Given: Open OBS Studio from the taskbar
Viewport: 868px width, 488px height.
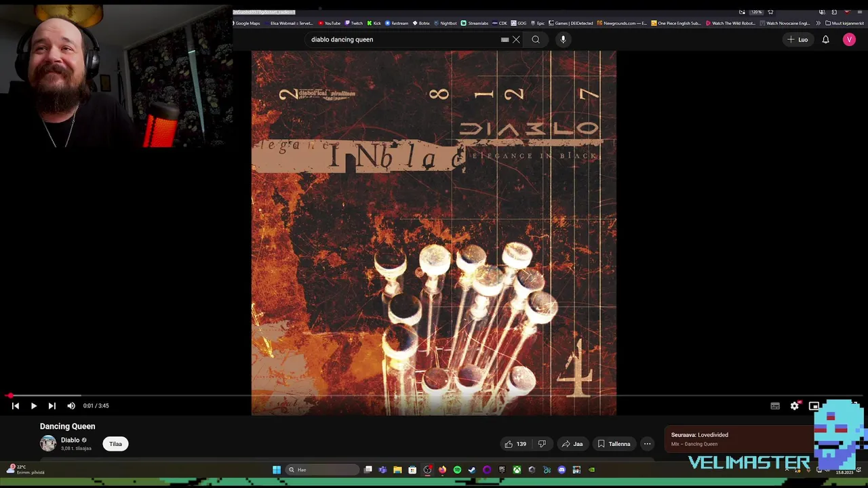Looking at the screenshot, I should [427, 470].
